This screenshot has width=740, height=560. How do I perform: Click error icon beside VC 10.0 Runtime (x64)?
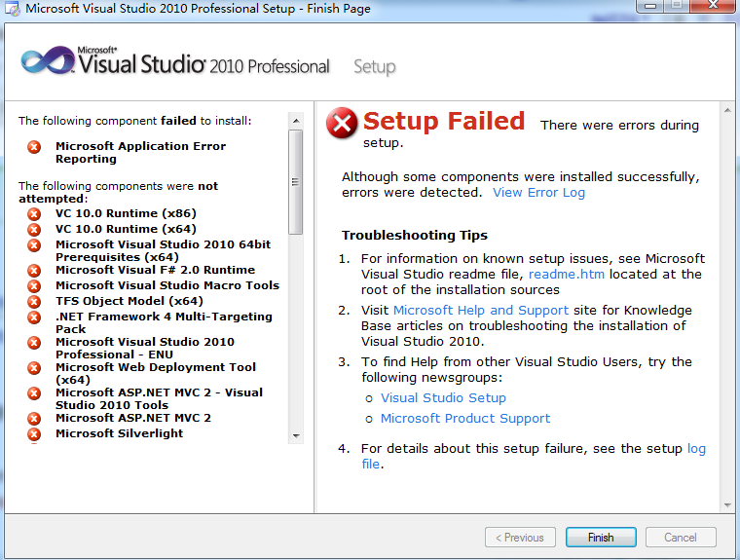click(34, 230)
